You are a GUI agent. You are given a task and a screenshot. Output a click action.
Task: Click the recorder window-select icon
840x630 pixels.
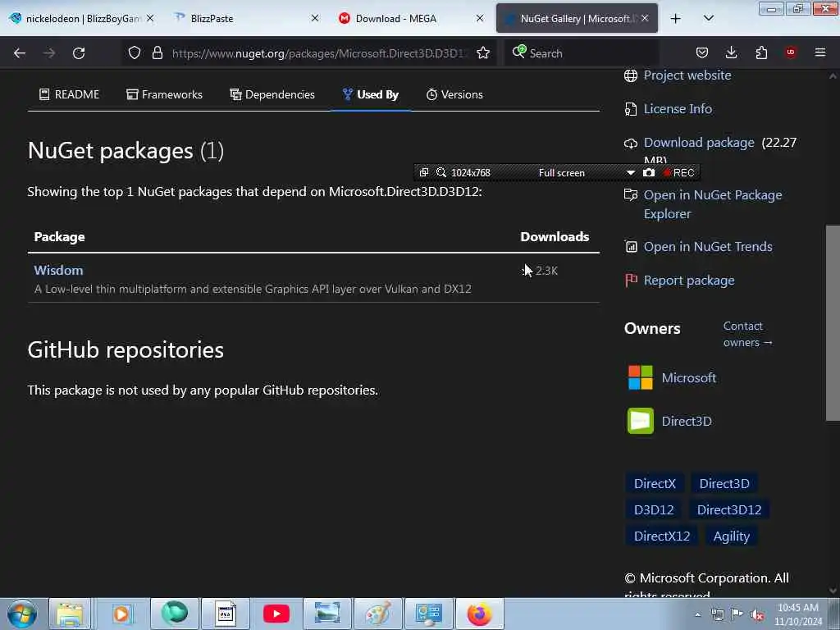(424, 172)
